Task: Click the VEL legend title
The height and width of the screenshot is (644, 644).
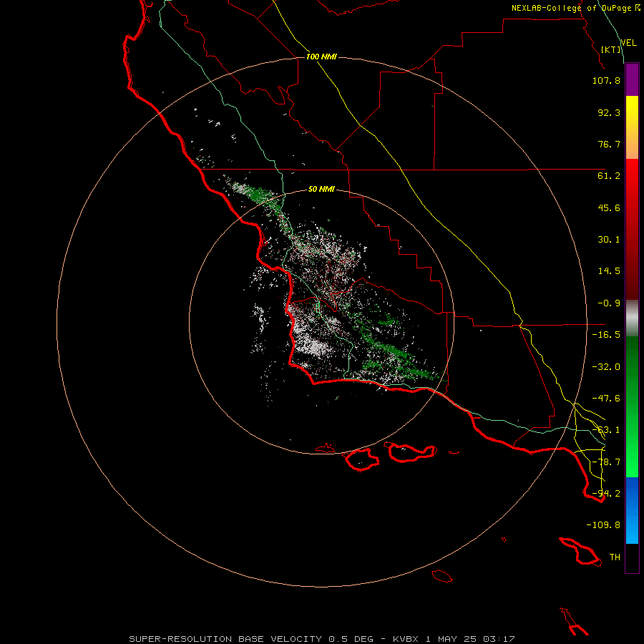Action: pos(628,42)
